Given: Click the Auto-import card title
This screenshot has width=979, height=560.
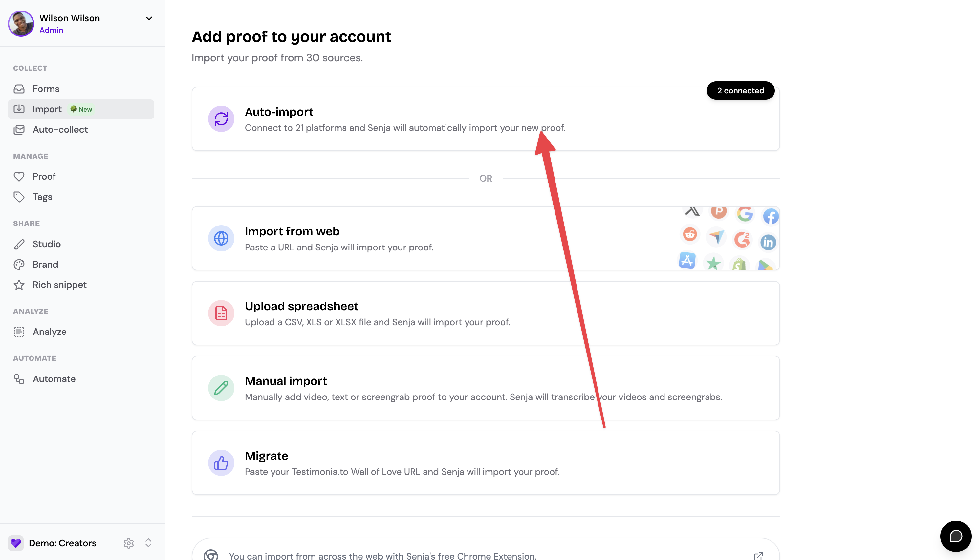Looking at the screenshot, I should (279, 112).
